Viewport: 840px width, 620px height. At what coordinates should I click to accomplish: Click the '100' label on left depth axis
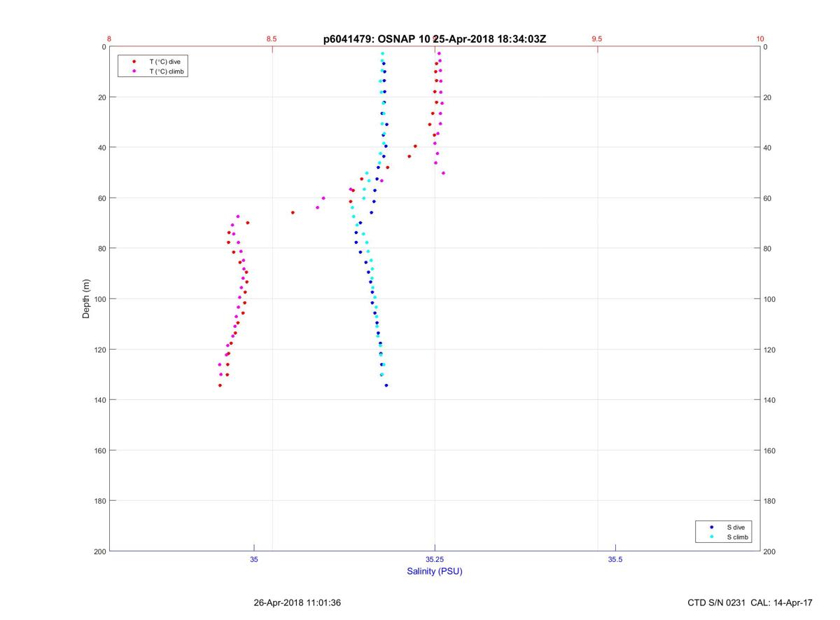[x=99, y=299]
